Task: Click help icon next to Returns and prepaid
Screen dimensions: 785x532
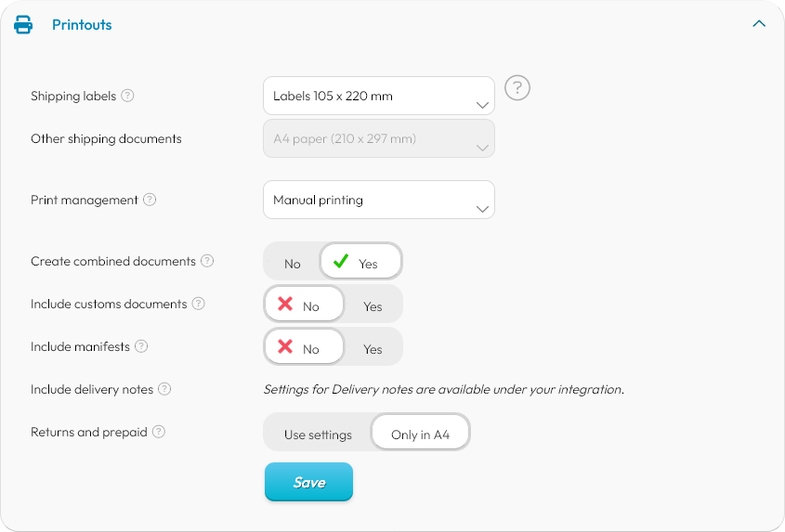Action: coord(159,432)
